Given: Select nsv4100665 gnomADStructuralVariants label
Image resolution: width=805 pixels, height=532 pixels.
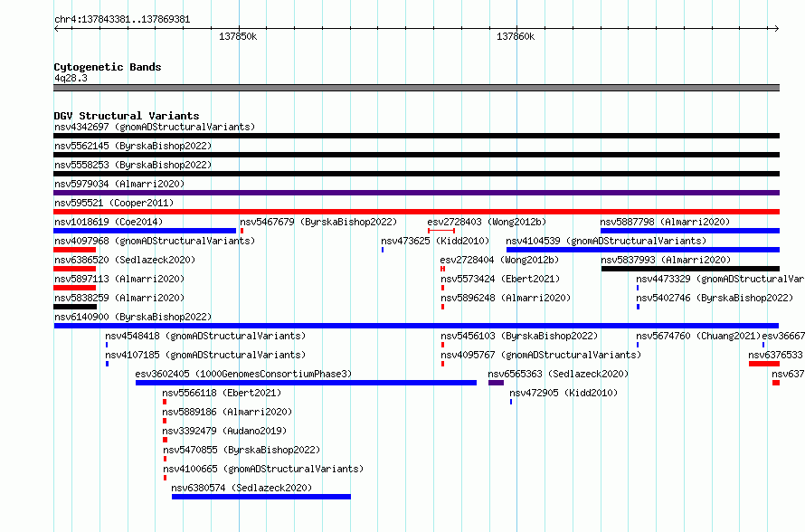Looking at the screenshot, I should tap(263, 469).
